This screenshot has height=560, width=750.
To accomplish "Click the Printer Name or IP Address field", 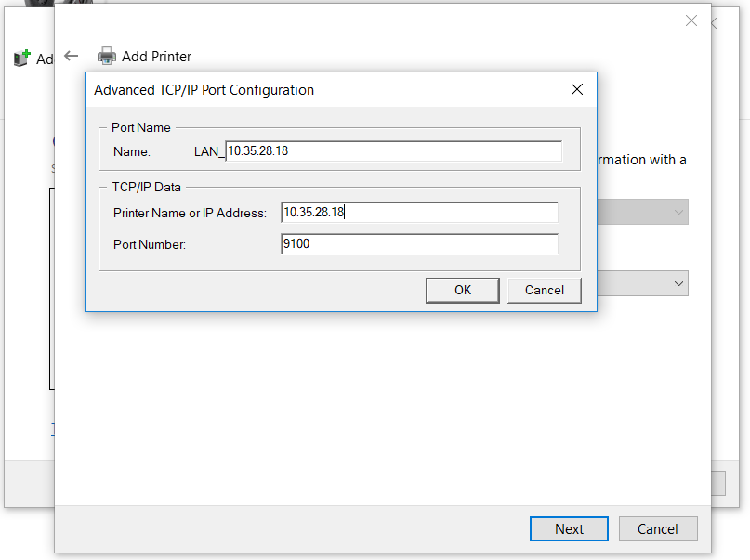I will pos(418,212).
